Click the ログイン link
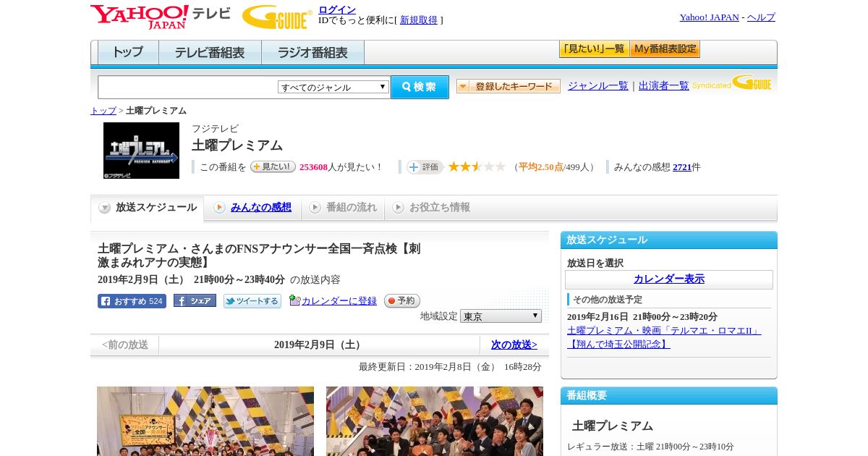Viewport: 868px width, 456px height. pyautogui.click(x=337, y=9)
